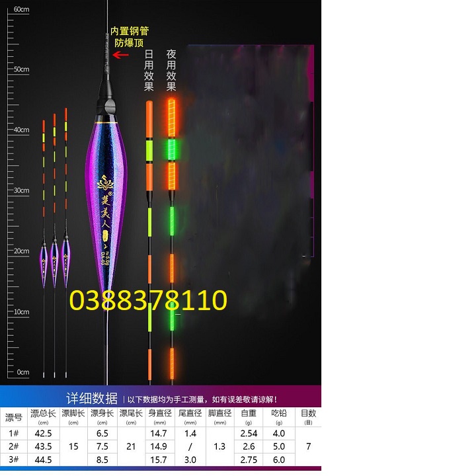The height and width of the screenshot is (476, 476).
Task: Click the yellow phone number 0388378110
Action: [148, 301]
